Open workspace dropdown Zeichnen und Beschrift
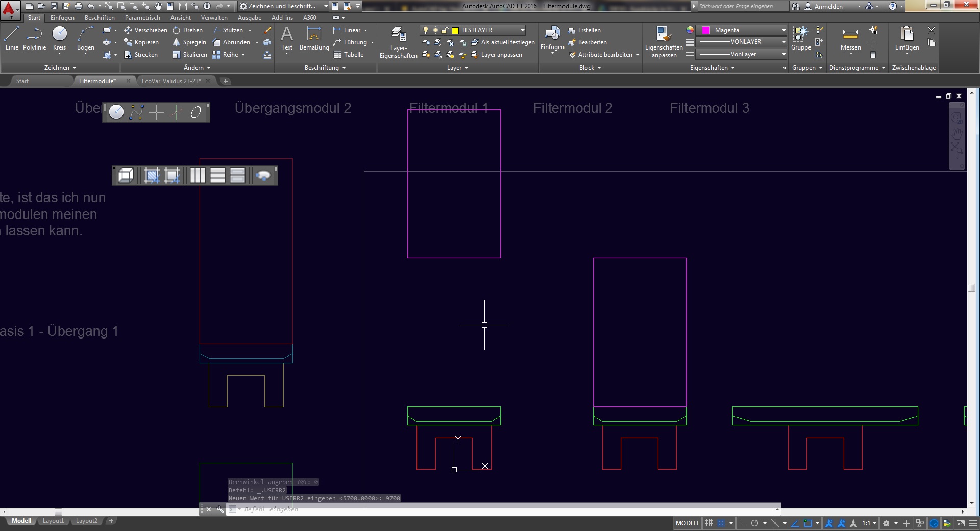980x531 pixels. click(284, 6)
